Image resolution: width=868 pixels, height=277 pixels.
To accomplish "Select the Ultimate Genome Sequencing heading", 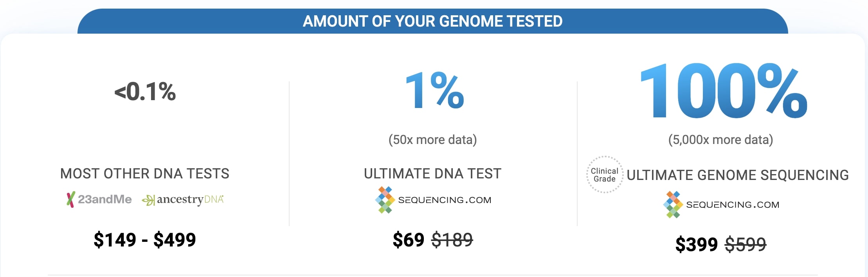I will coord(738,175).
